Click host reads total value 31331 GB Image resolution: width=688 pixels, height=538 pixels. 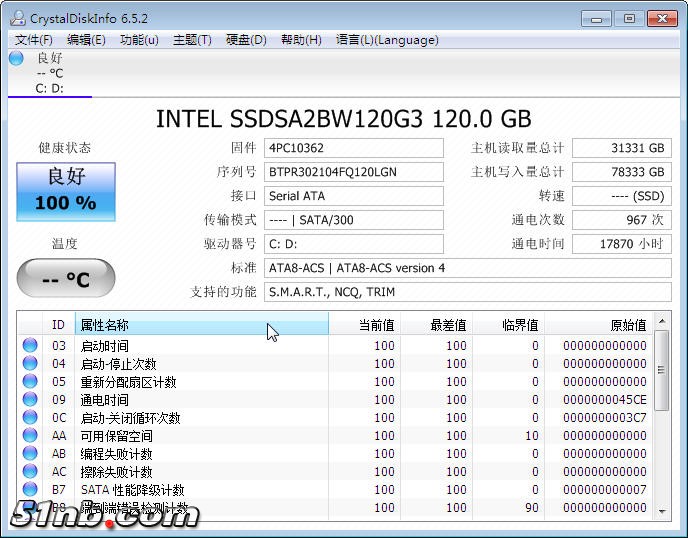click(622, 148)
